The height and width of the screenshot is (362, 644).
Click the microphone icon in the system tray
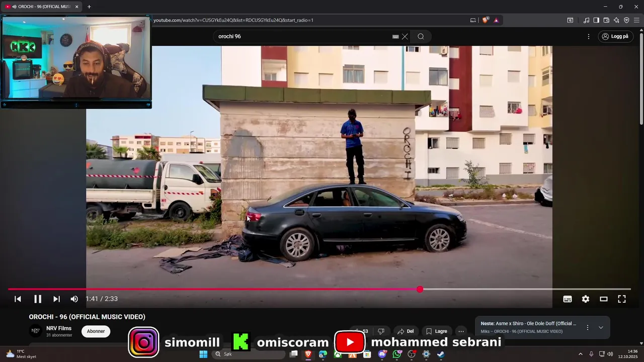(x=591, y=354)
